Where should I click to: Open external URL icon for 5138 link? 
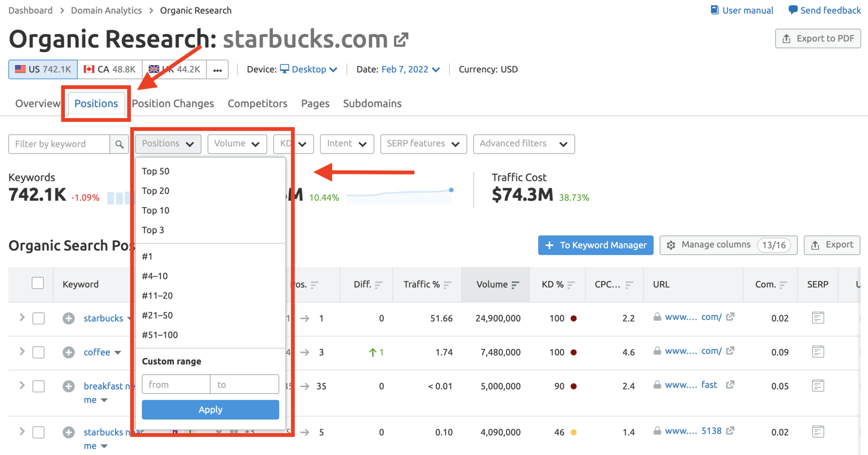730,431
